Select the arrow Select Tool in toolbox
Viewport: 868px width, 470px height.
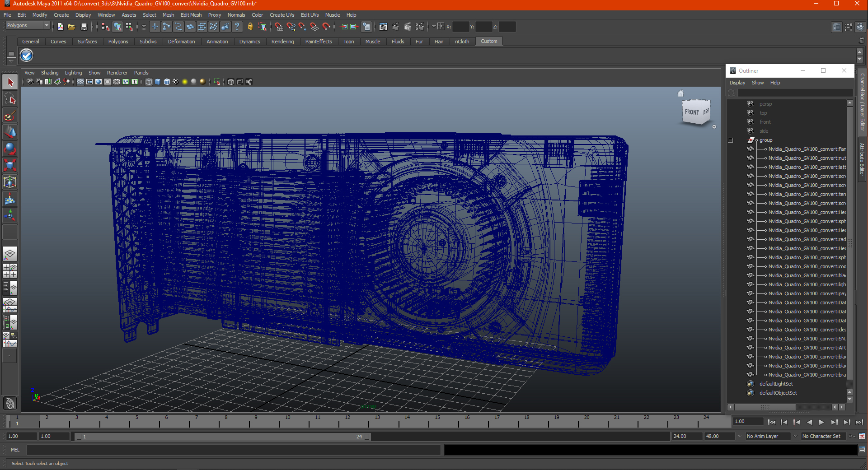10,82
